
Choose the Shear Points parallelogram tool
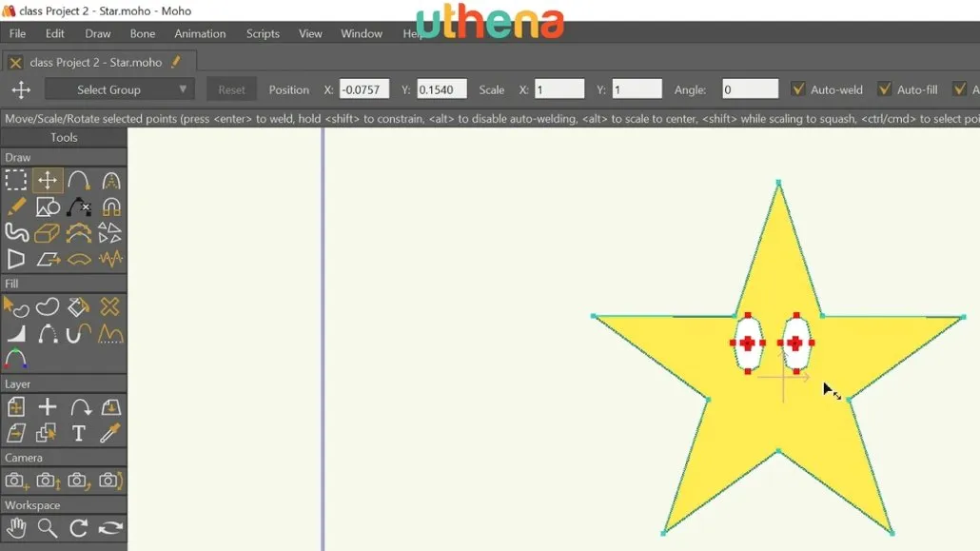48,259
